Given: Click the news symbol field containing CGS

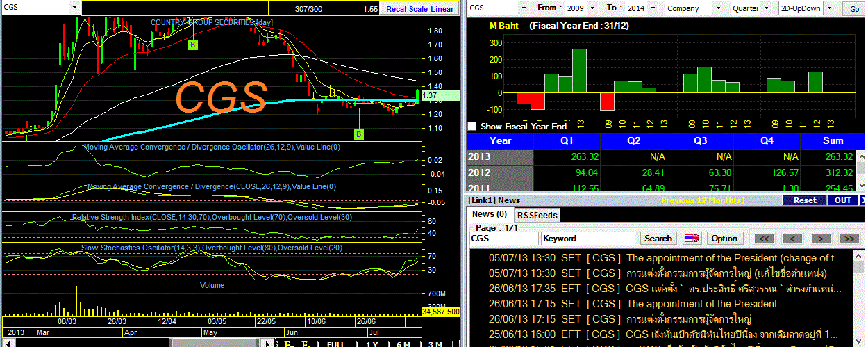Looking at the screenshot, I should (x=503, y=239).
